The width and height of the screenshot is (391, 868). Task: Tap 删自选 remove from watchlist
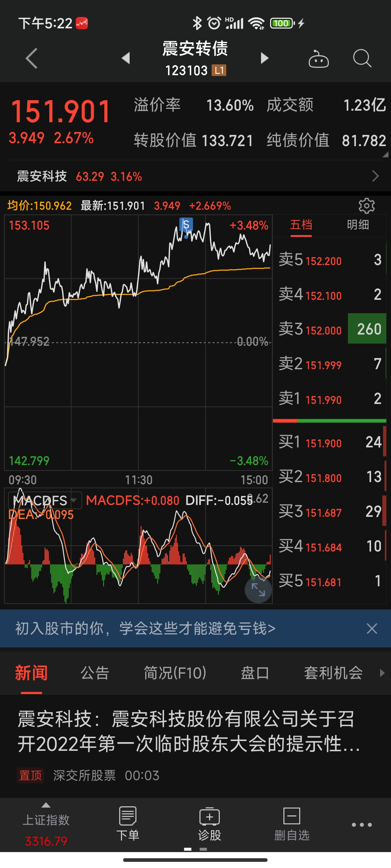pos(292,824)
